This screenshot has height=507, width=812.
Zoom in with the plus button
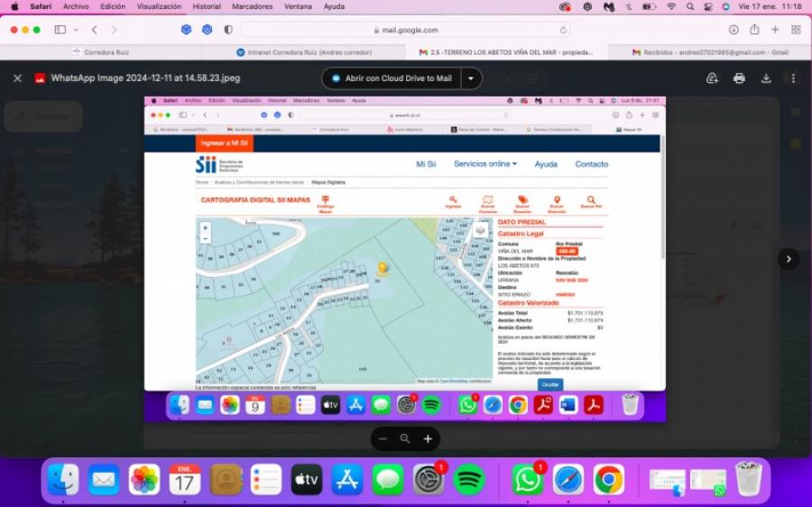428,438
